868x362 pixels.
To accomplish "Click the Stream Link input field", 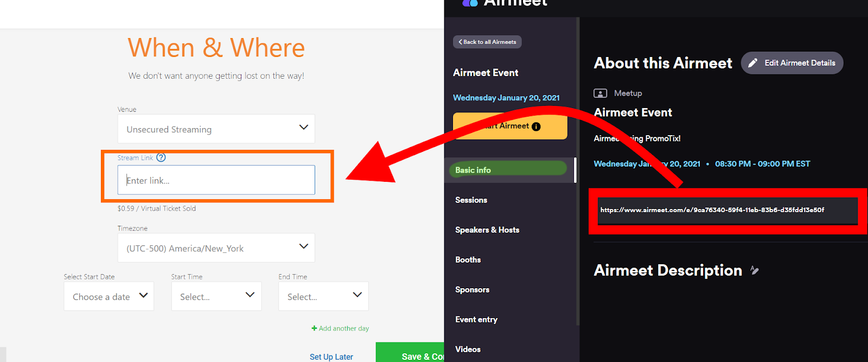I will pyautogui.click(x=216, y=180).
